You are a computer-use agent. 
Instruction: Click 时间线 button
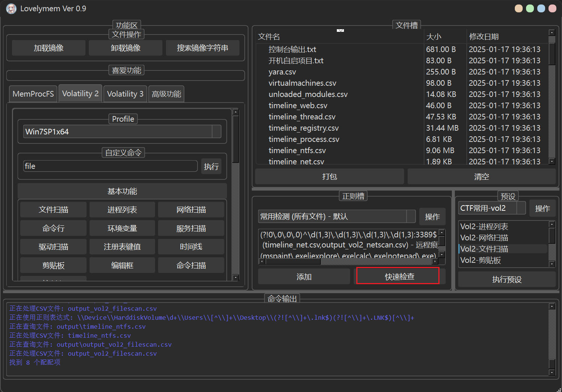191,247
